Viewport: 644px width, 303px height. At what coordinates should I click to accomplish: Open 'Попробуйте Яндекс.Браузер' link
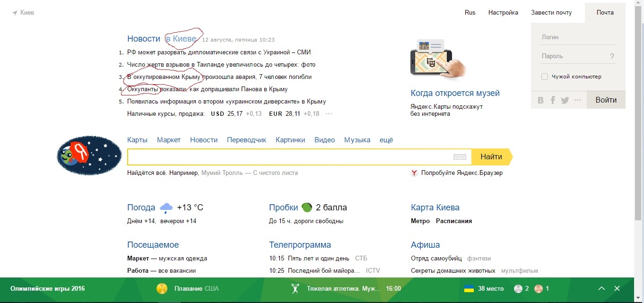(x=462, y=173)
